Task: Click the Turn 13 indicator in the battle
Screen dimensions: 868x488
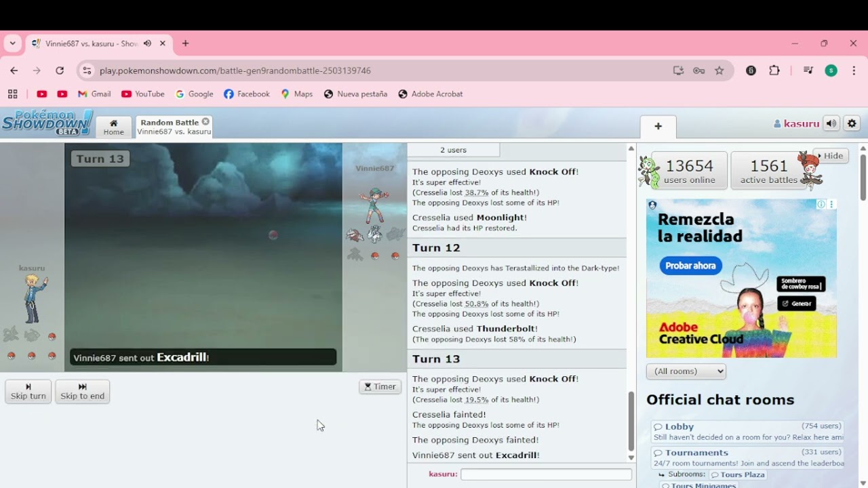Action: point(100,159)
